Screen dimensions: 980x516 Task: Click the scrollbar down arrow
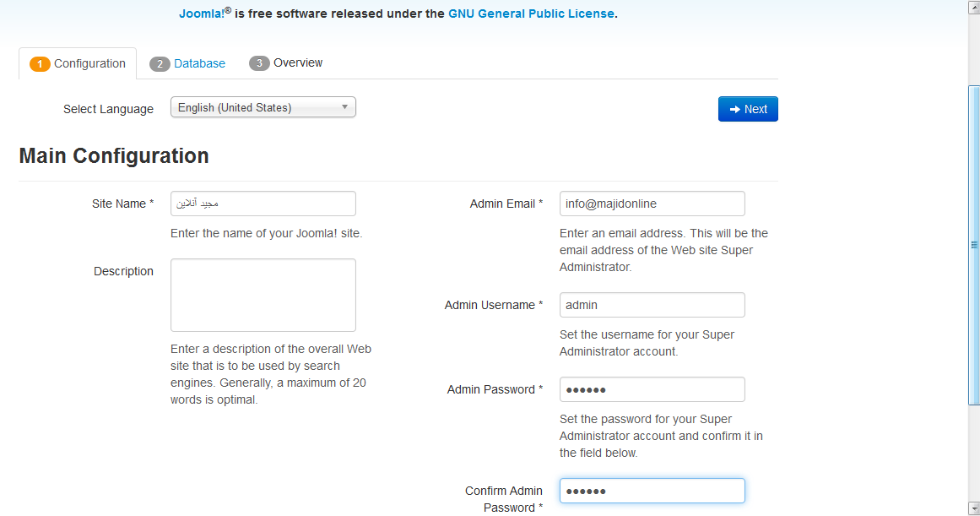[974, 508]
